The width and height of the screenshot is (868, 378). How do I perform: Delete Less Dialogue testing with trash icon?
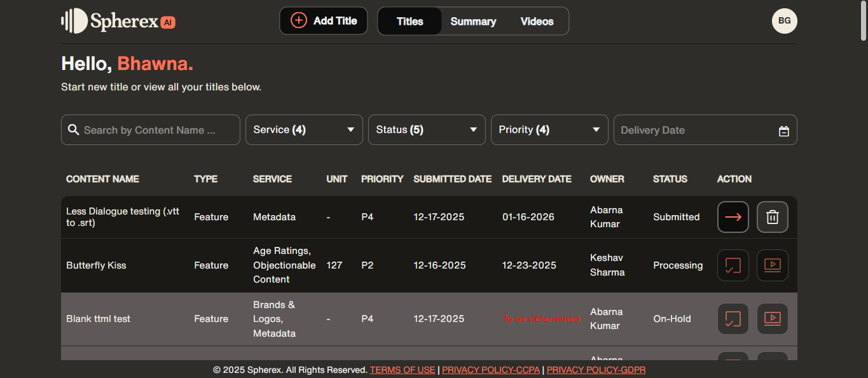coord(772,217)
